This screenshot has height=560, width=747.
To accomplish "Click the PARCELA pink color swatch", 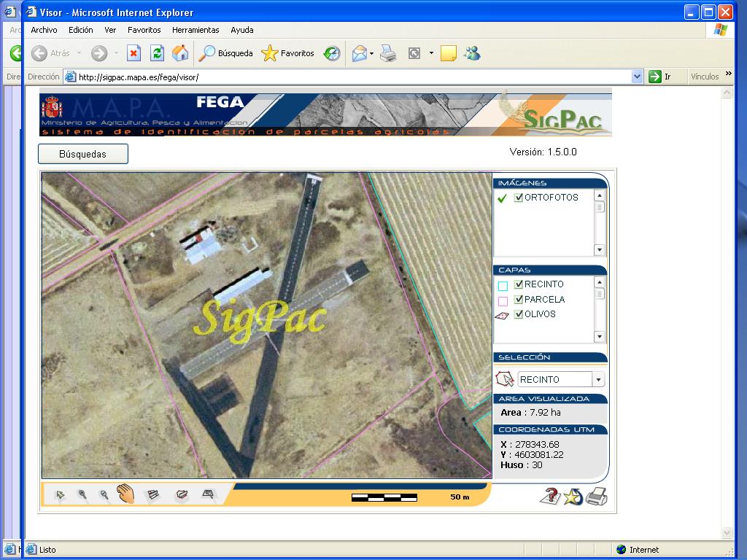I will [503, 300].
